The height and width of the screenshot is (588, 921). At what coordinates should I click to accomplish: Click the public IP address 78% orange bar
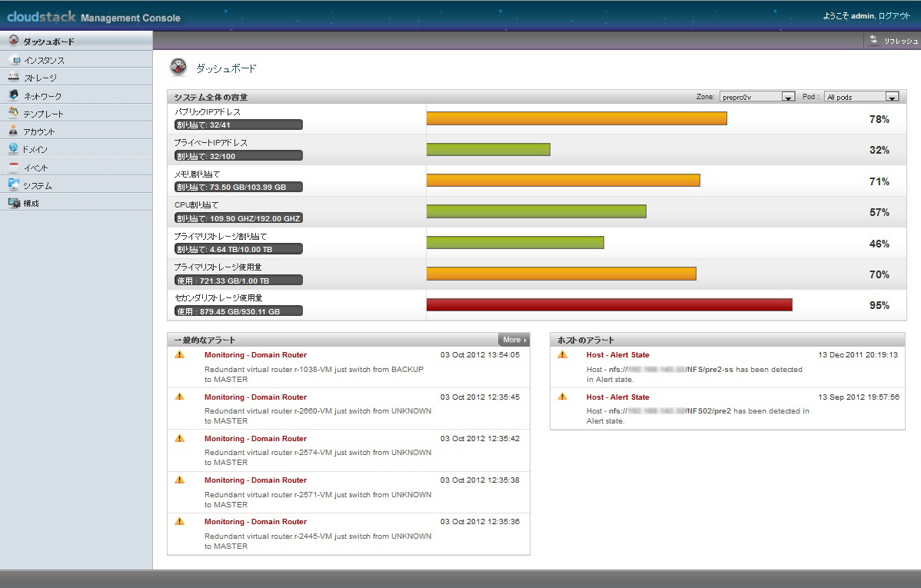(x=577, y=118)
